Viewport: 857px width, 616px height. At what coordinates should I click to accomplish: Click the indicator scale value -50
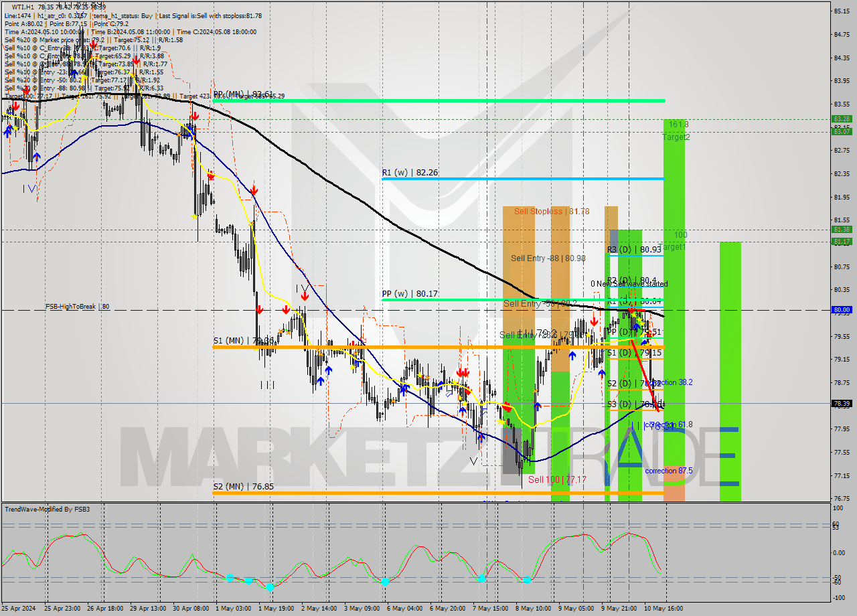point(837,577)
